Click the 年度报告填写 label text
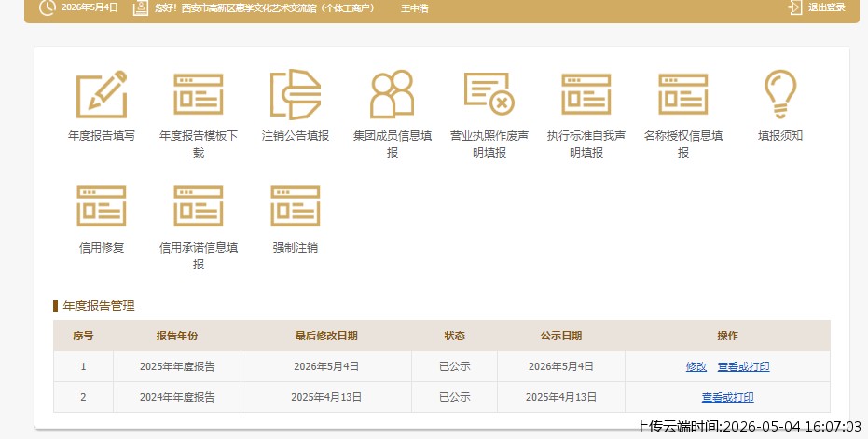The height and width of the screenshot is (439, 868). pyautogui.click(x=102, y=136)
